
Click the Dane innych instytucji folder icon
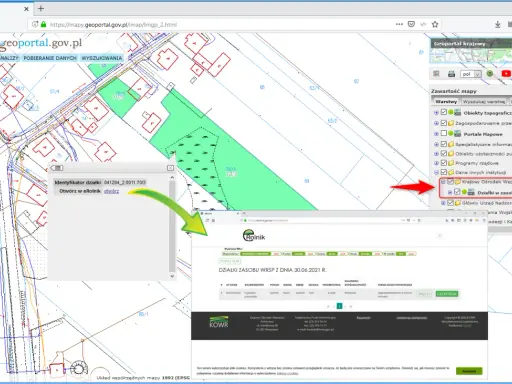[x=451, y=172]
